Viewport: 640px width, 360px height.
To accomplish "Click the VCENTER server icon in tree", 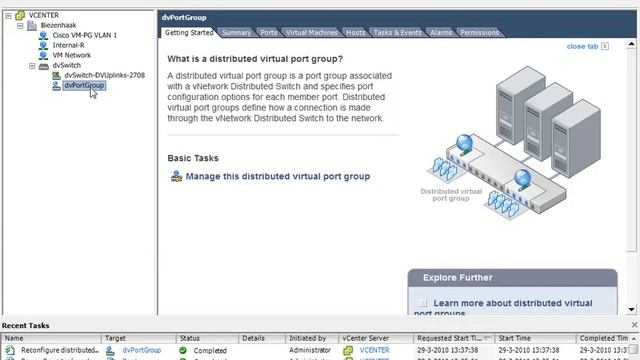I will (20, 16).
